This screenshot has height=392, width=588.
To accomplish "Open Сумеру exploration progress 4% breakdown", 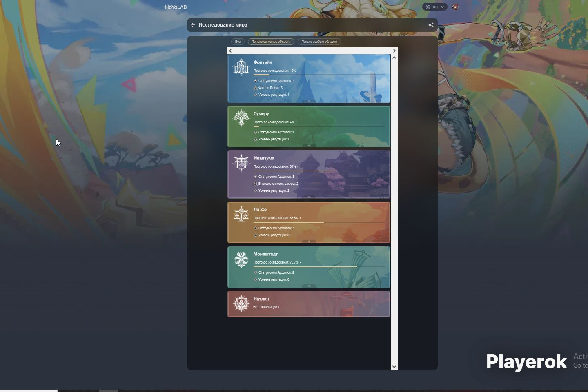I will [275, 122].
